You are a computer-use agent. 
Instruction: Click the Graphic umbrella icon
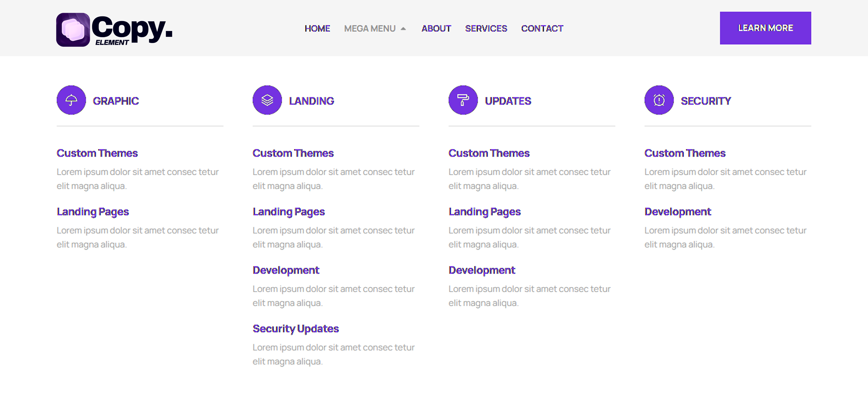[71, 100]
